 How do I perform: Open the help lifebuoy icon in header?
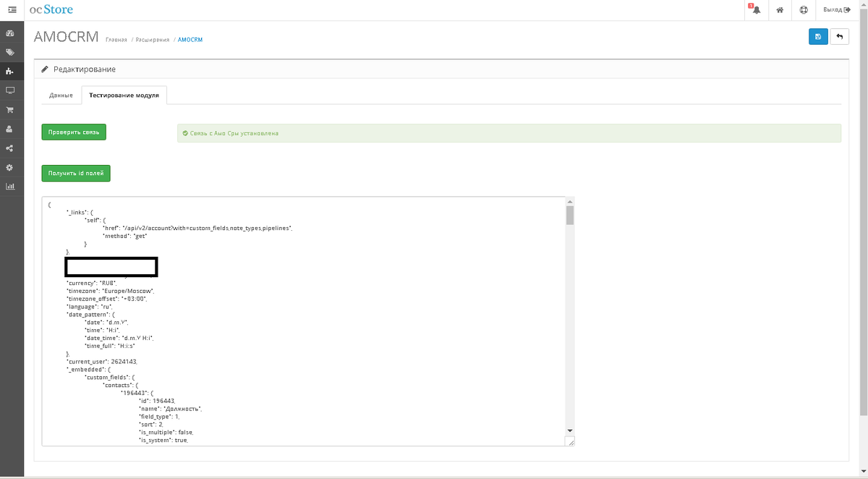coord(804,10)
